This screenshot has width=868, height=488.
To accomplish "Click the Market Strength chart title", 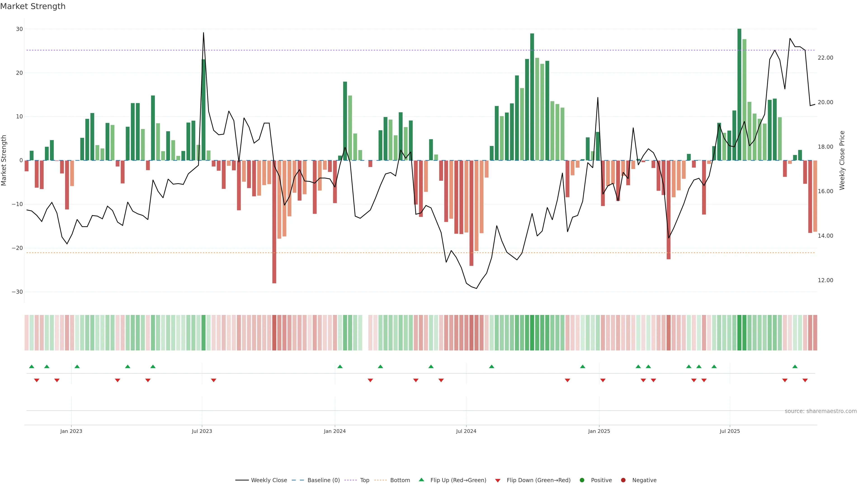I will (x=33, y=6).
